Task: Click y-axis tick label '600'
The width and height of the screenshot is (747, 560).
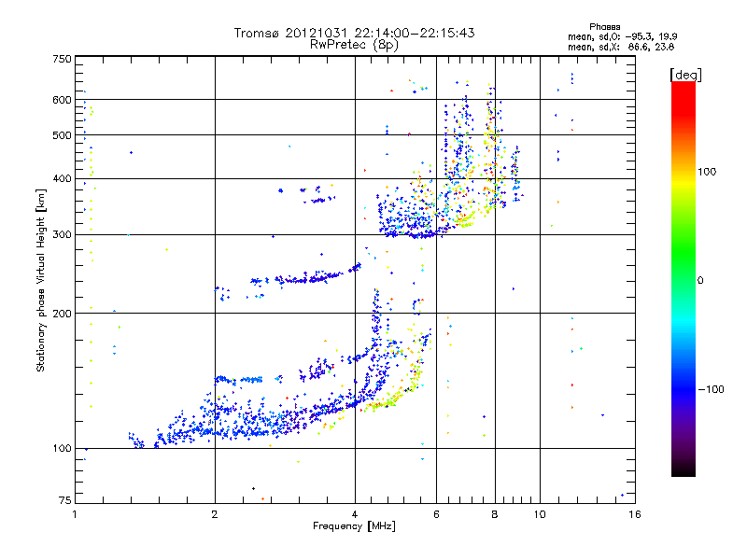Action: (x=62, y=100)
